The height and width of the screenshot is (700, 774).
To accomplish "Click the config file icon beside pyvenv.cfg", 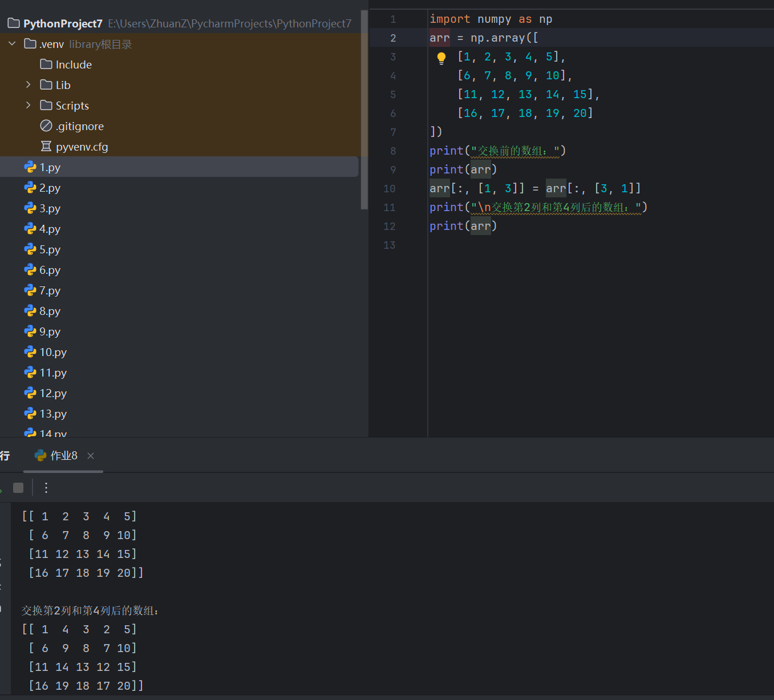I will [x=46, y=147].
